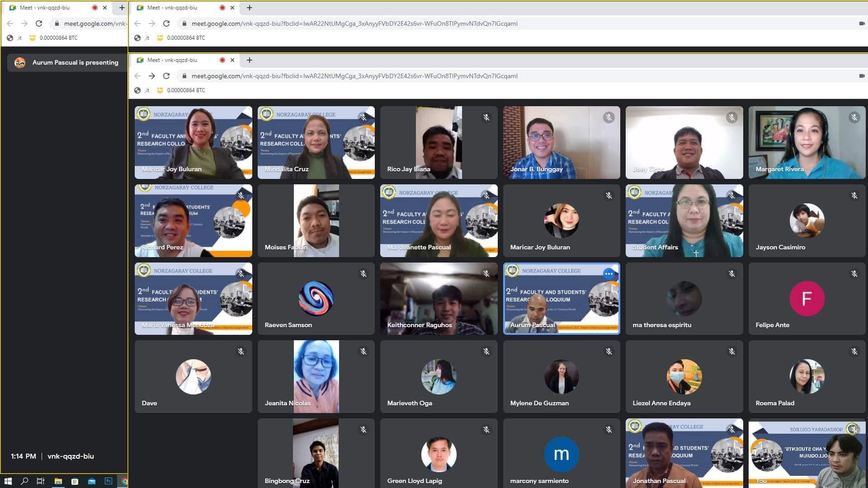868x488 pixels.
Task: Open Mail app from the taskbar
Action: 91,481
